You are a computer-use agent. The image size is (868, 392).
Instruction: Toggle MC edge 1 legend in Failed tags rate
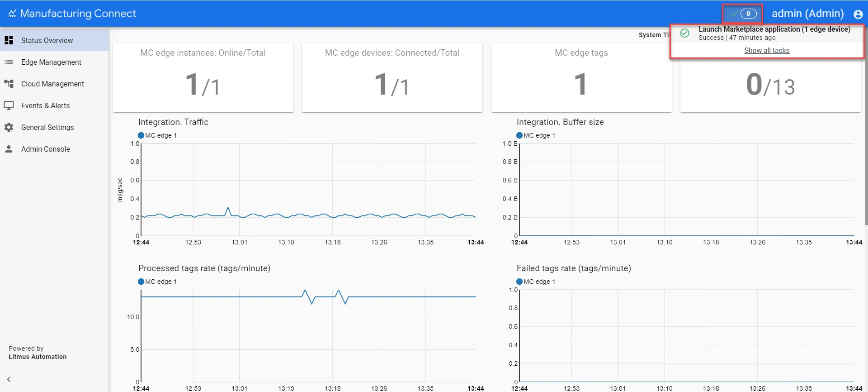pyautogui.click(x=536, y=282)
